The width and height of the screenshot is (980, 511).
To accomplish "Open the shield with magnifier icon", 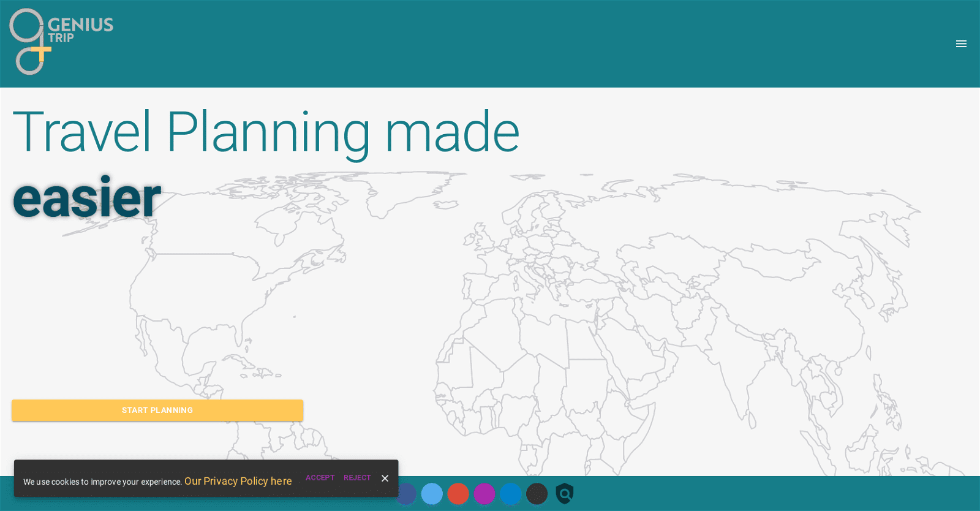I will (x=564, y=494).
